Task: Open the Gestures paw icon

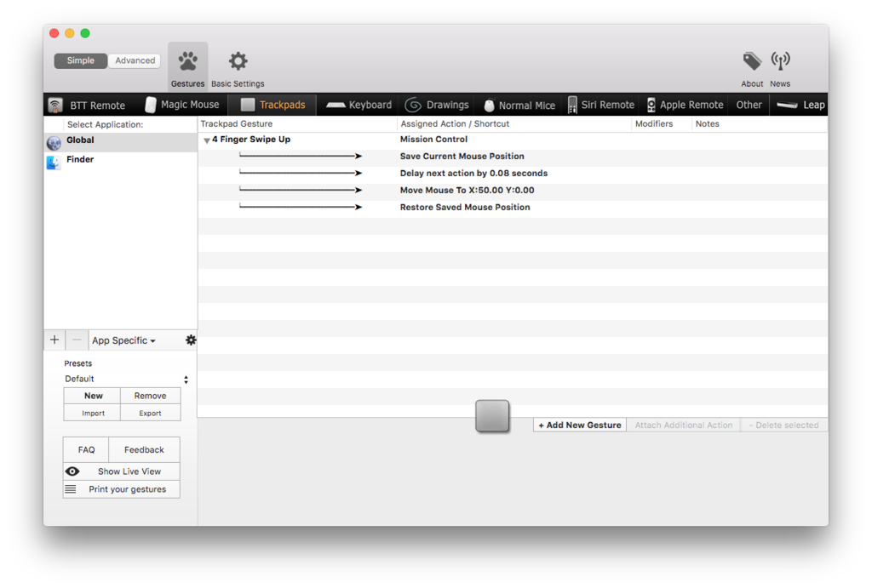Action: (x=188, y=61)
